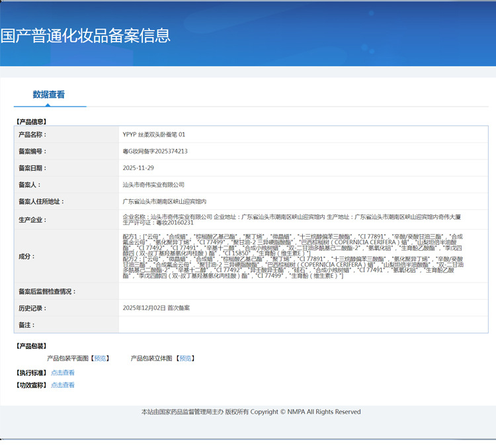Click the 产品名称 row label
Screen dimensions: 496x448
[32, 134]
